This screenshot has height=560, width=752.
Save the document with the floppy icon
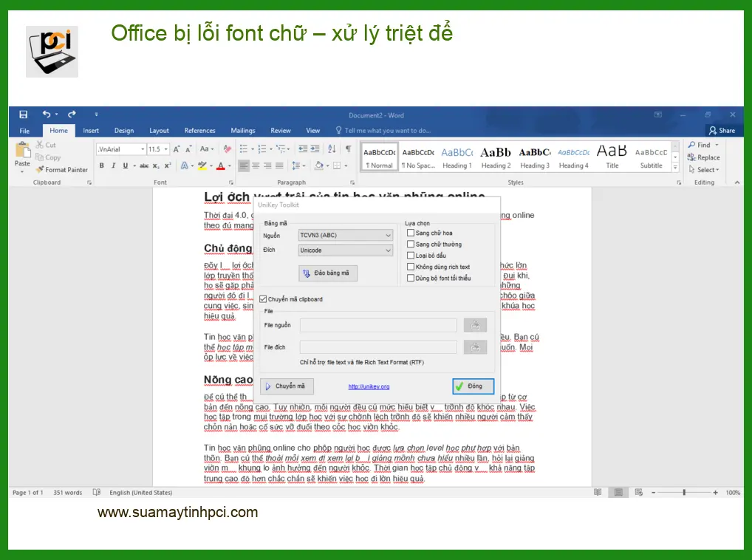(23, 114)
